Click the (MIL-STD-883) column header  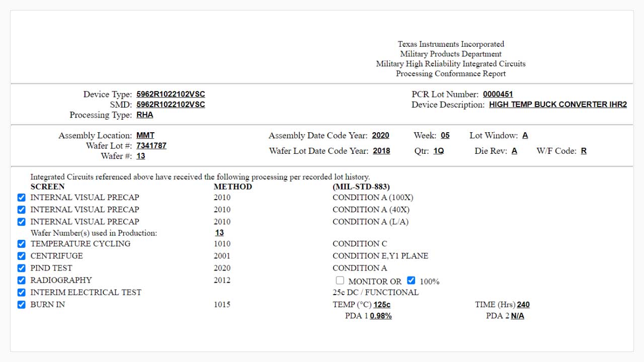coord(361,187)
